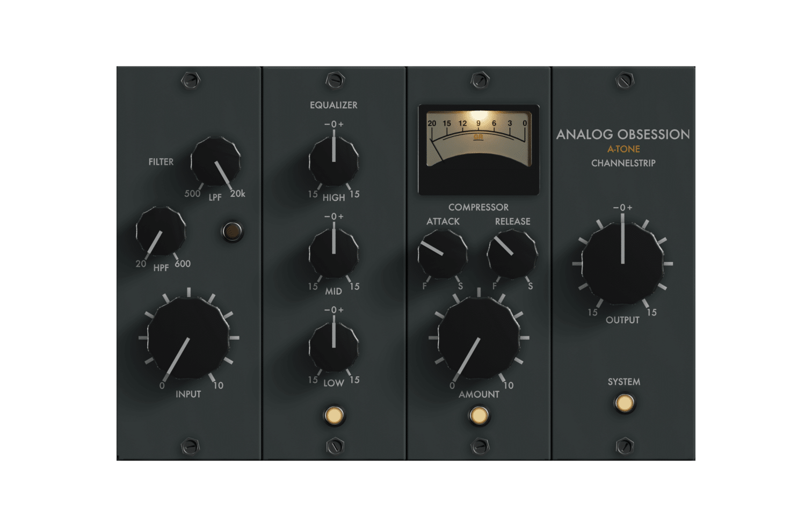Click the bottom screw on output panel
Screen dimensions: 812x527
click(x=625, y=446)
